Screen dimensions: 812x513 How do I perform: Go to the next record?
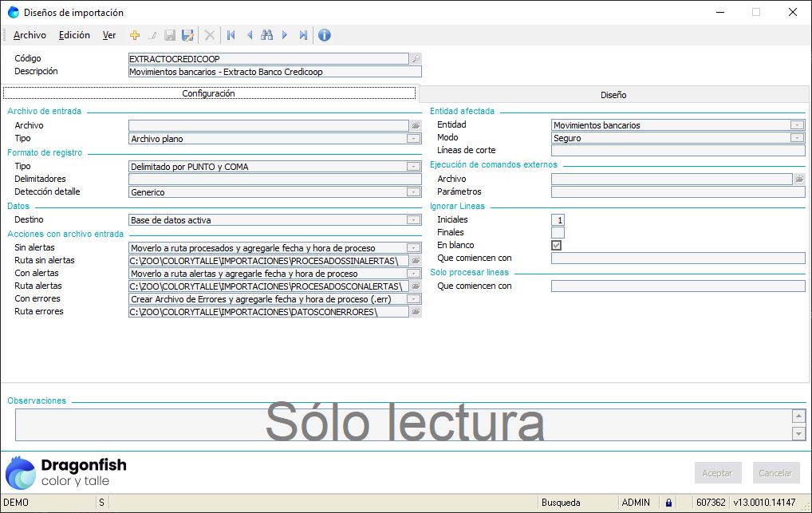pos(285,35)
